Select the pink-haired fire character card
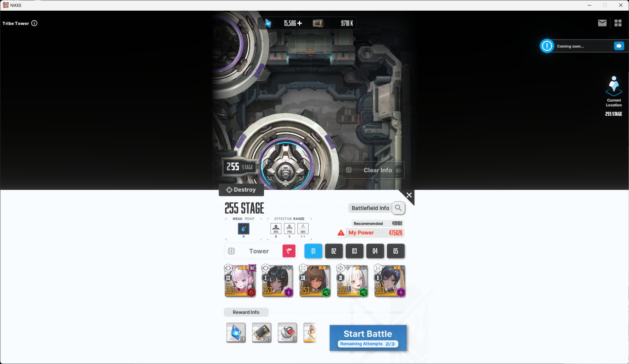The width and height of the screenshot is (629, 364). click(240, 281)
